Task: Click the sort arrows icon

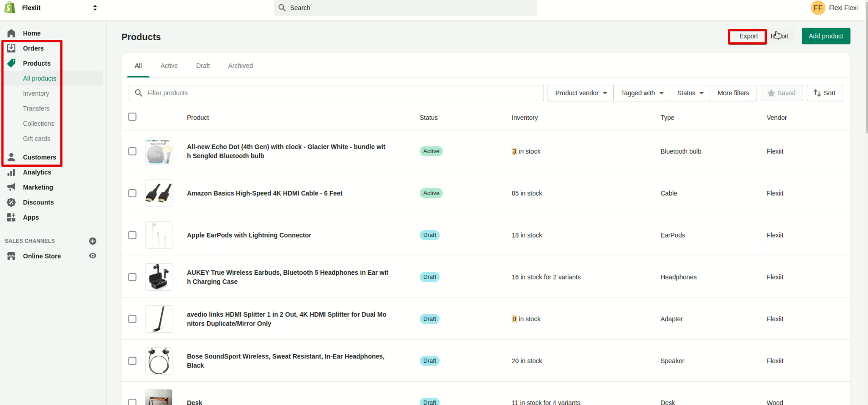Action: pyautogui.click(x=817, y=93)
